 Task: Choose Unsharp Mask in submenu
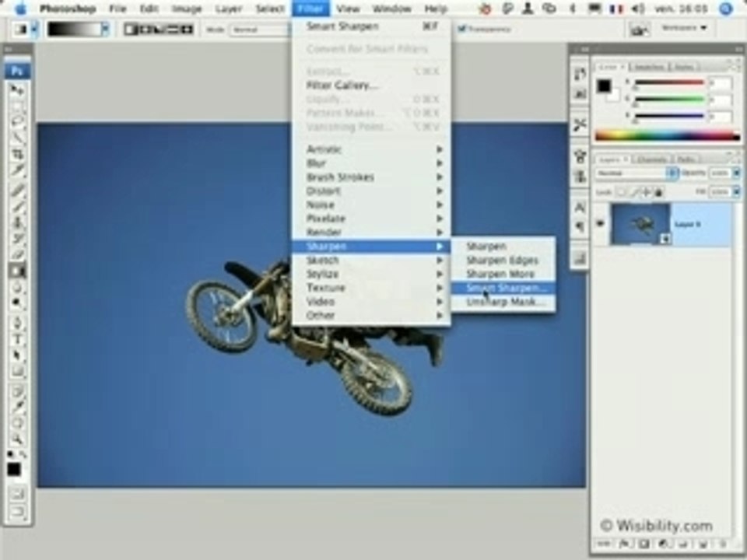pos(503,302)
